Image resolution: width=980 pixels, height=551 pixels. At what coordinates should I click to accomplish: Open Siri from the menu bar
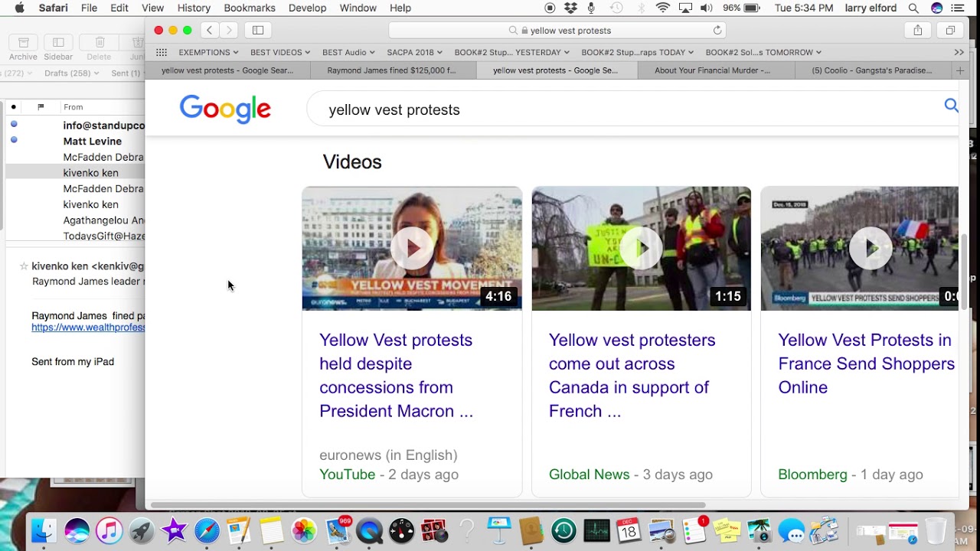pyautogui.click(x=936, y=8)
